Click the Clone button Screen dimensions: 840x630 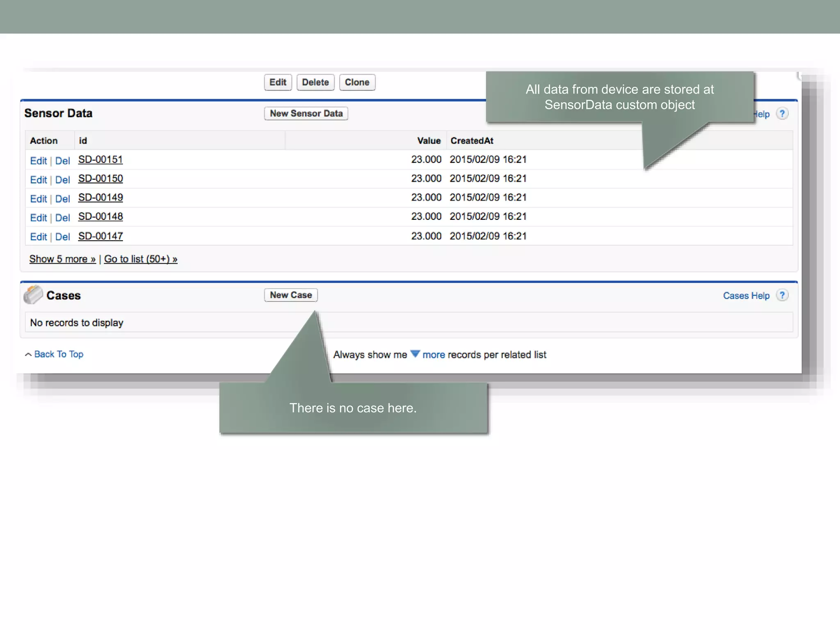357,82
